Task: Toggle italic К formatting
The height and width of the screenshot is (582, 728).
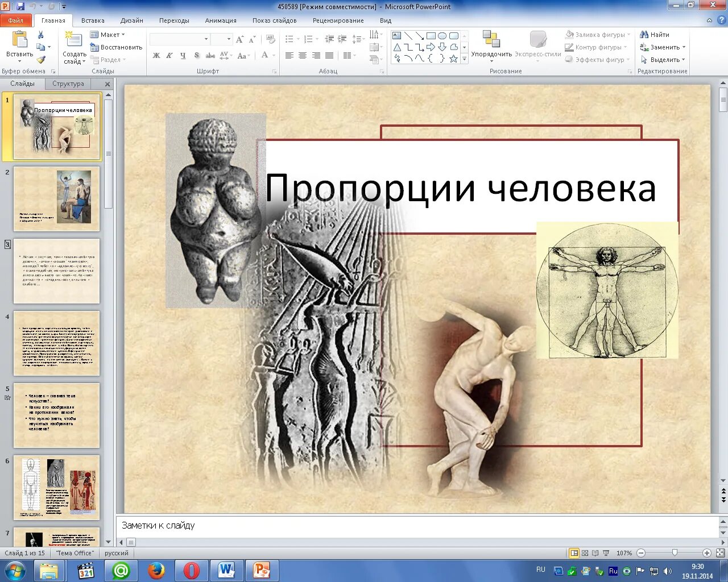Action: tap(169, 56)
